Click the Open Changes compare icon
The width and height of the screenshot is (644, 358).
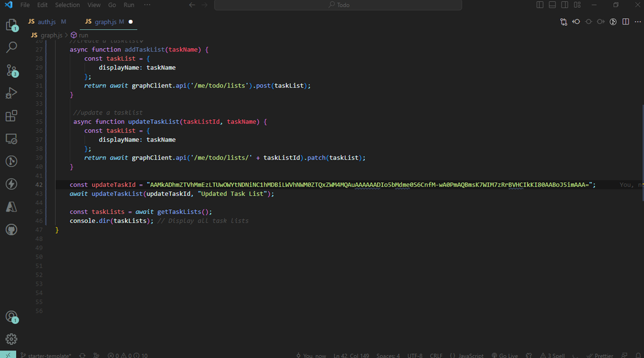tap(563, 22)
